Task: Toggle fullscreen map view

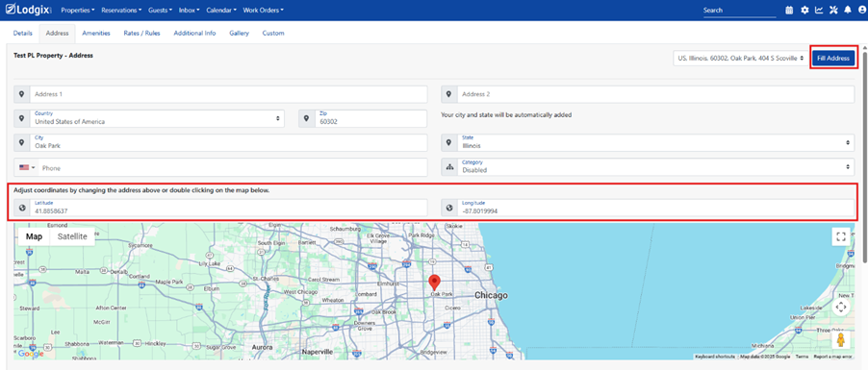Action: [x=841, y=236]
